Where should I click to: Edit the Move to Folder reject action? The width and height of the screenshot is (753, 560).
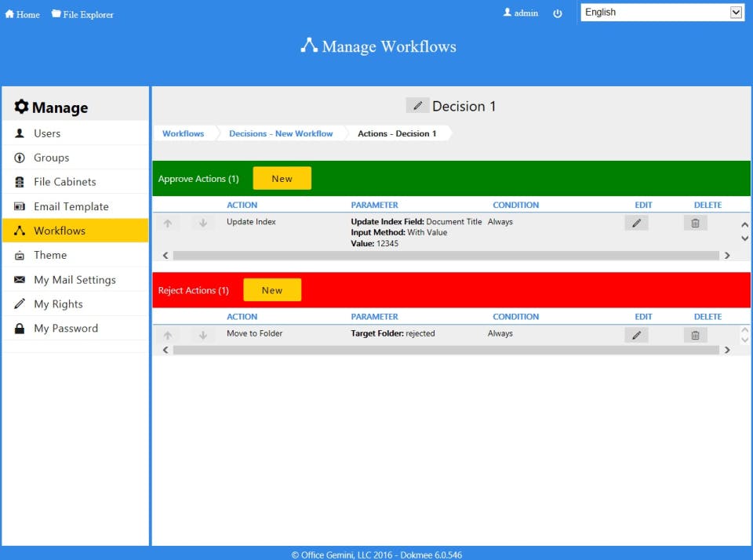[636, 335]
